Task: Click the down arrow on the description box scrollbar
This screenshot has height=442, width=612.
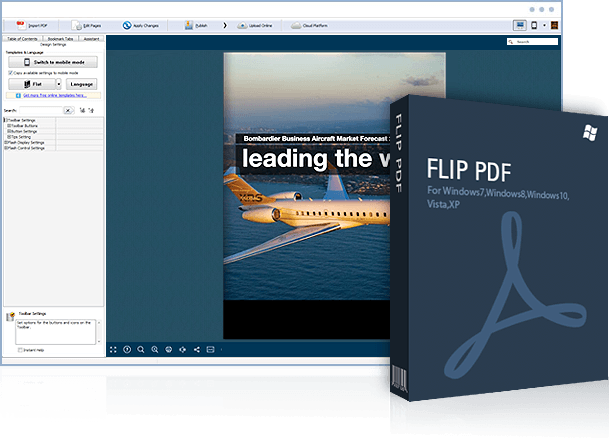Action: click(99, 342)
